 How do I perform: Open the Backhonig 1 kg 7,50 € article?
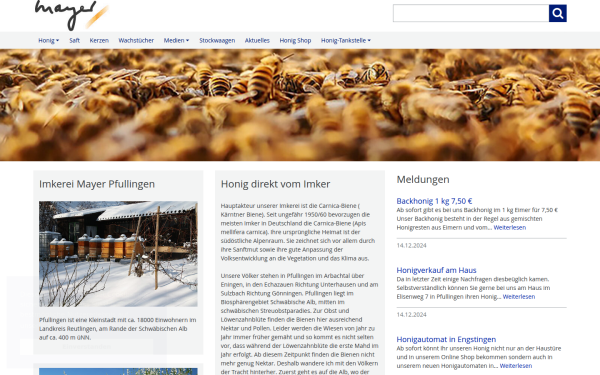point(434,201)
